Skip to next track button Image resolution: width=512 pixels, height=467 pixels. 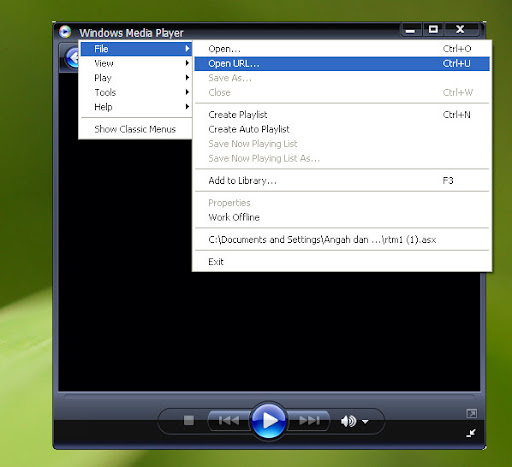point(309,421)
